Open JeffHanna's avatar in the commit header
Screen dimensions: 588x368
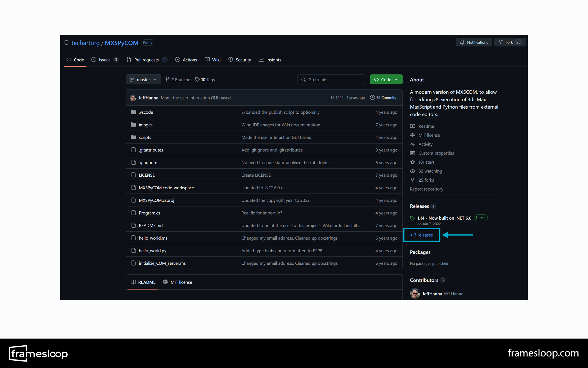point(133,98)
